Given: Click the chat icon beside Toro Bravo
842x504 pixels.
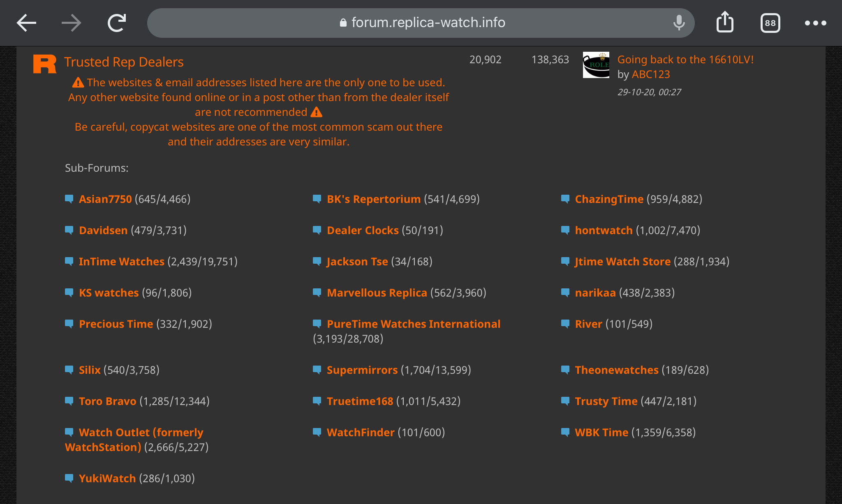Looking at the screenshot, I should click(x=69, y=401).
